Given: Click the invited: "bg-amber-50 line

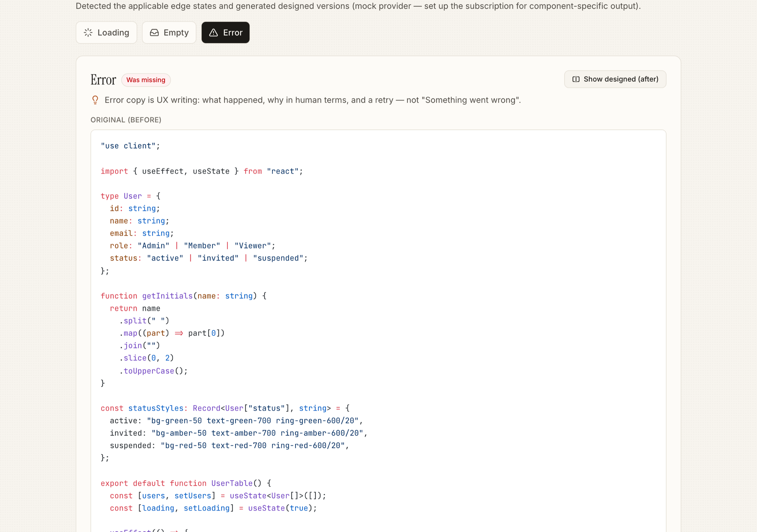Looking at the screenshot, I should [239, 433].
